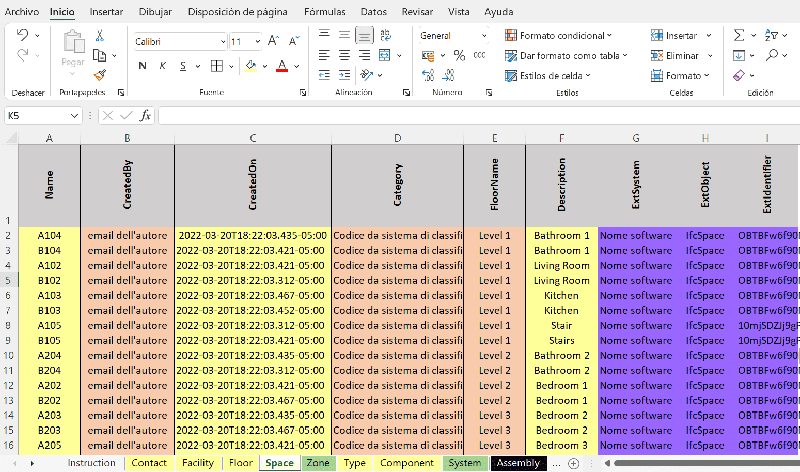Click the accounting number format icon
The width and height of the screenshot is (800, 472).
pyautogui.click(x=429, y=55)
